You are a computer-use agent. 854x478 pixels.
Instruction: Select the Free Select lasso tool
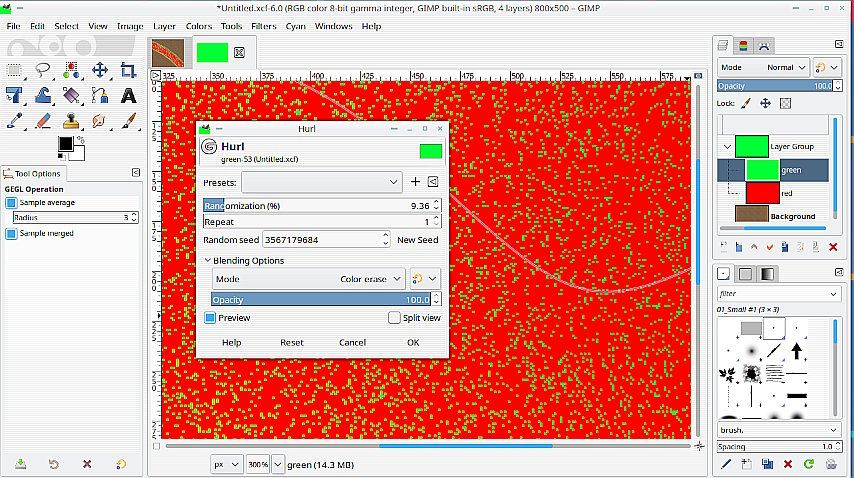tap(42, 70)
